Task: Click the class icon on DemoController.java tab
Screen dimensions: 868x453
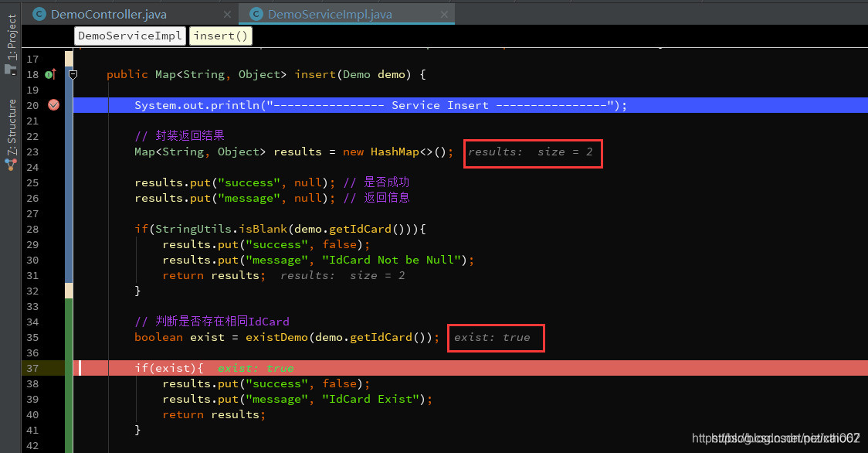Action: pyautogui.click(x=39, y=15)
